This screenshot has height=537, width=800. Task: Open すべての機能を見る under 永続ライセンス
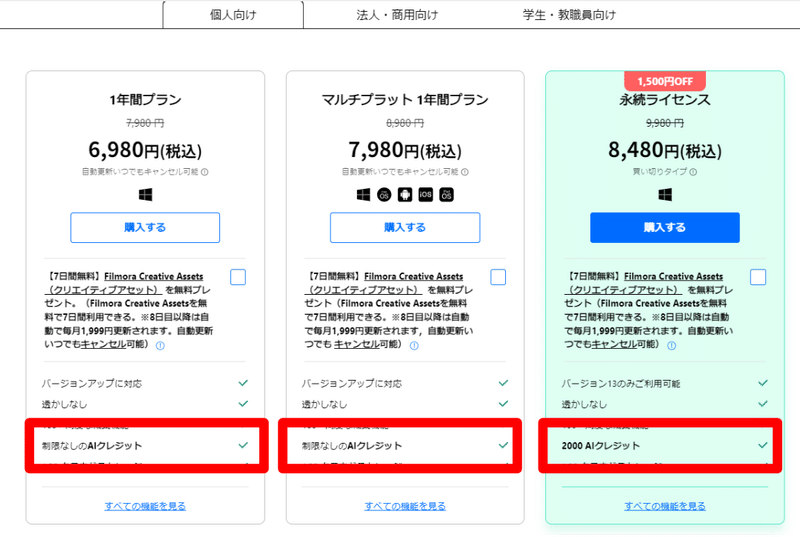(665, 506)
